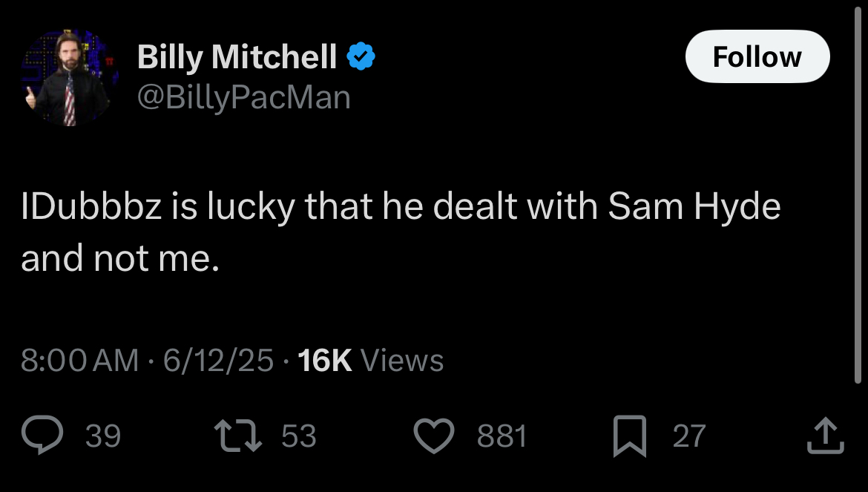Click the 8:00 AM timestamp
This screenshot has height=492, width=868.
pos(79,361)
